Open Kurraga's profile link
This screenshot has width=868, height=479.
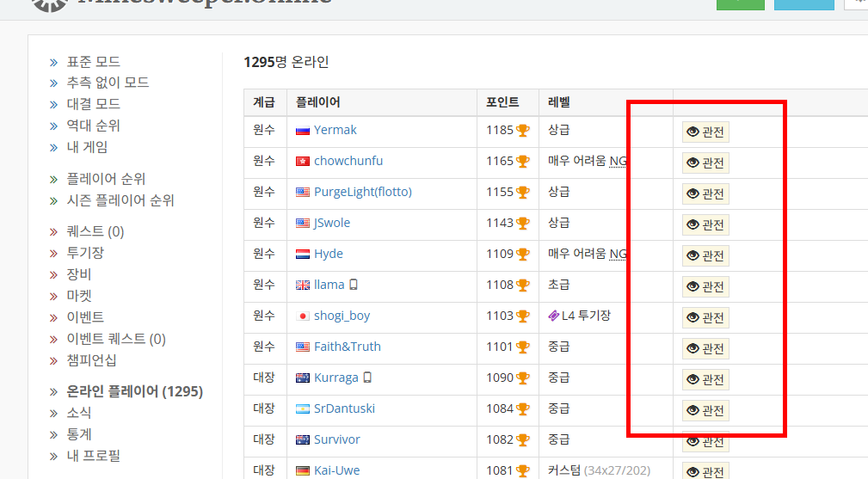tap(336, 378)
